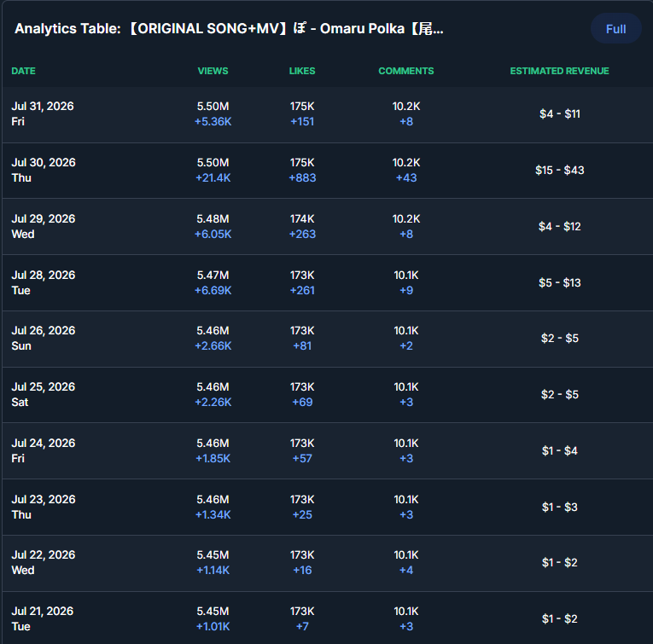Click the $4 - $11 revenue estimate
Screen dimensions: 653x644
(x=559, y=114)
